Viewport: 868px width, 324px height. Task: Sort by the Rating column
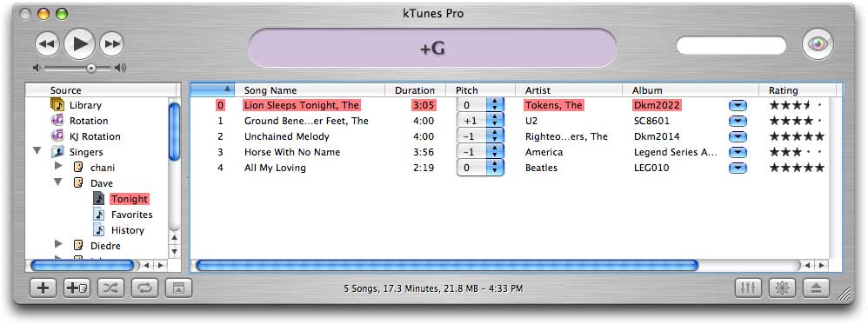(x=798, y=90)
